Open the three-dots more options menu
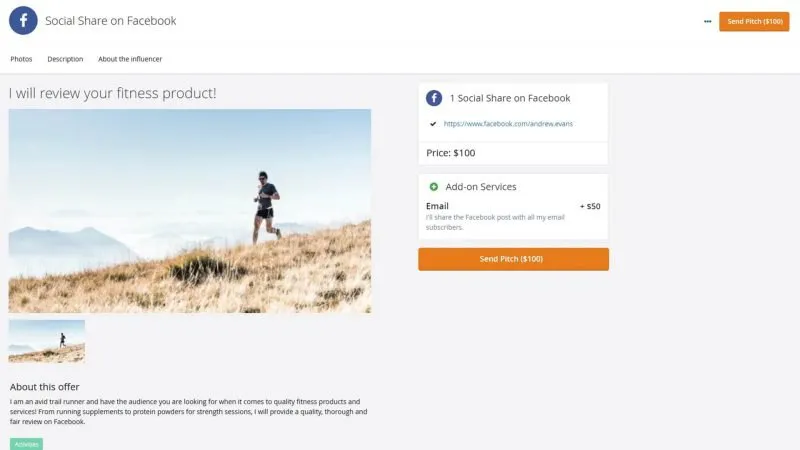This screenshot has width=800, height=450. [707, 21]
